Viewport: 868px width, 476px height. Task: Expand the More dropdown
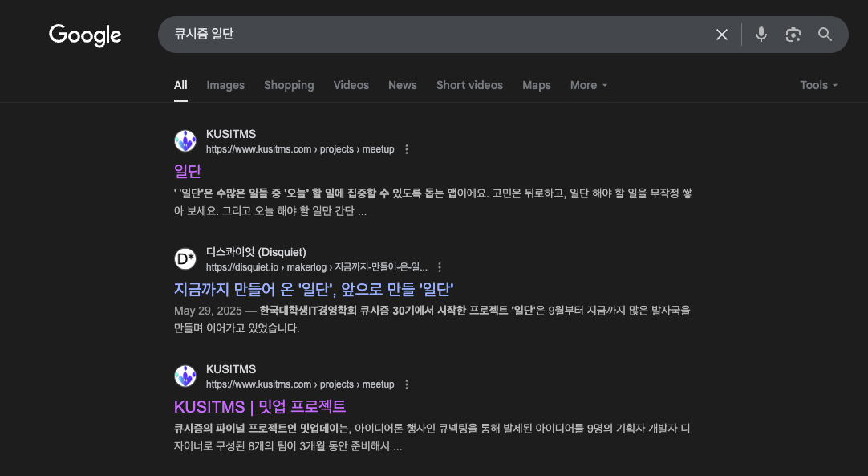(x=589, y=85)
